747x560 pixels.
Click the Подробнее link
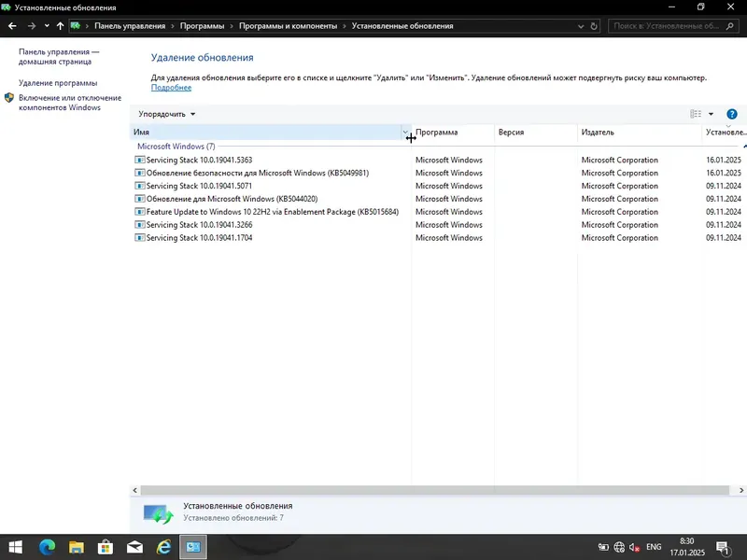click(x=172, y=87)
